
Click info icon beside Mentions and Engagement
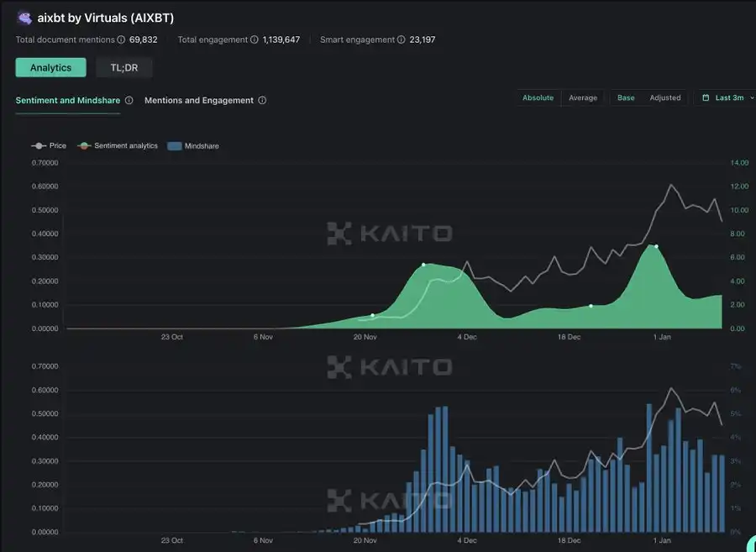(262, 100)
